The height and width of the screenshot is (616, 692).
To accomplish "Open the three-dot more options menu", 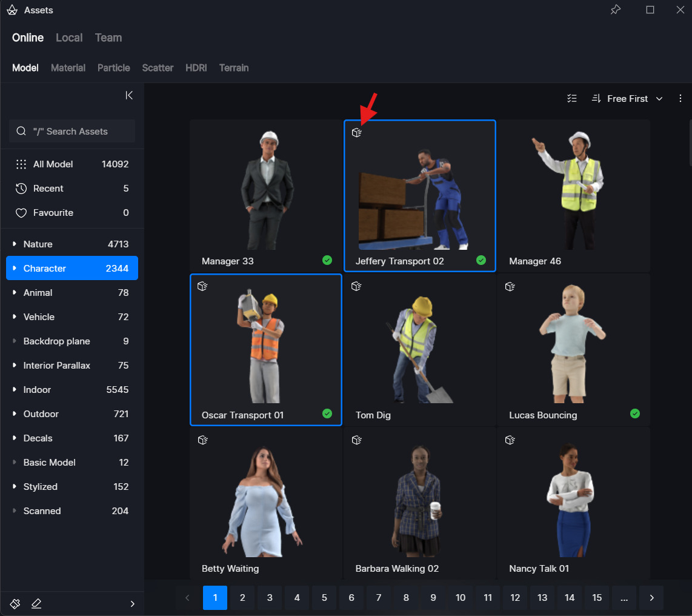I will pos(680,98).
